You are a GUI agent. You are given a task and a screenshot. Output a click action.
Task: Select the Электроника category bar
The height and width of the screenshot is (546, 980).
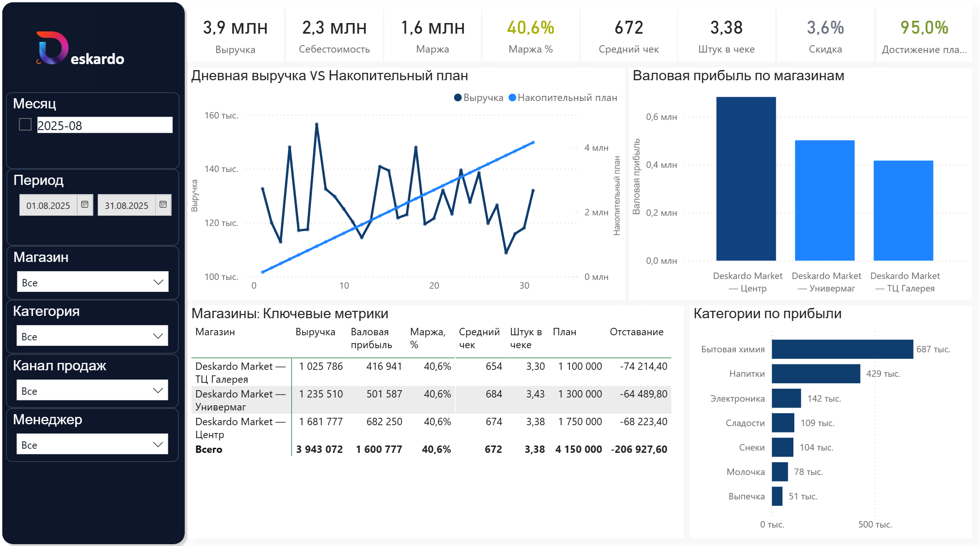tap(786, 398)
